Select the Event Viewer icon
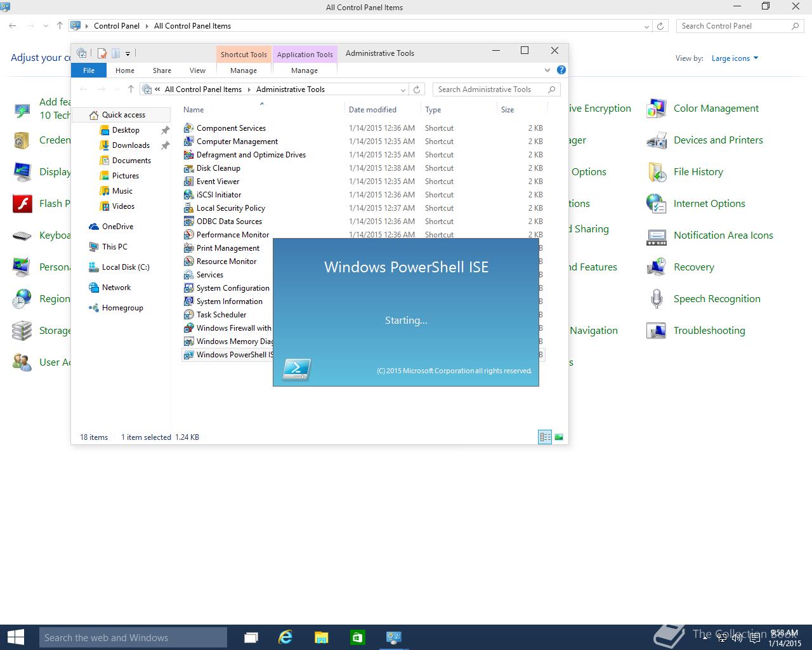 (188, 181)
